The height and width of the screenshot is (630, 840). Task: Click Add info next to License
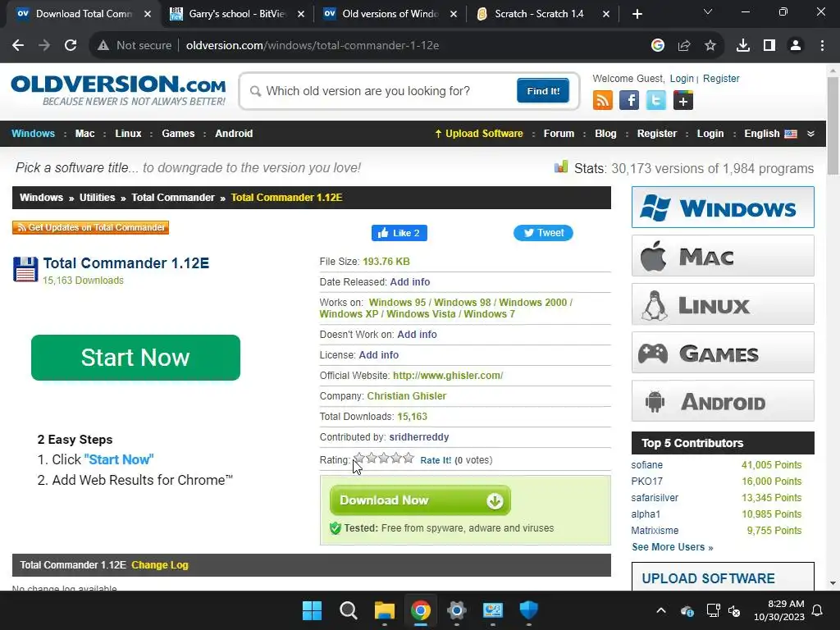click(x=379, y=355)
